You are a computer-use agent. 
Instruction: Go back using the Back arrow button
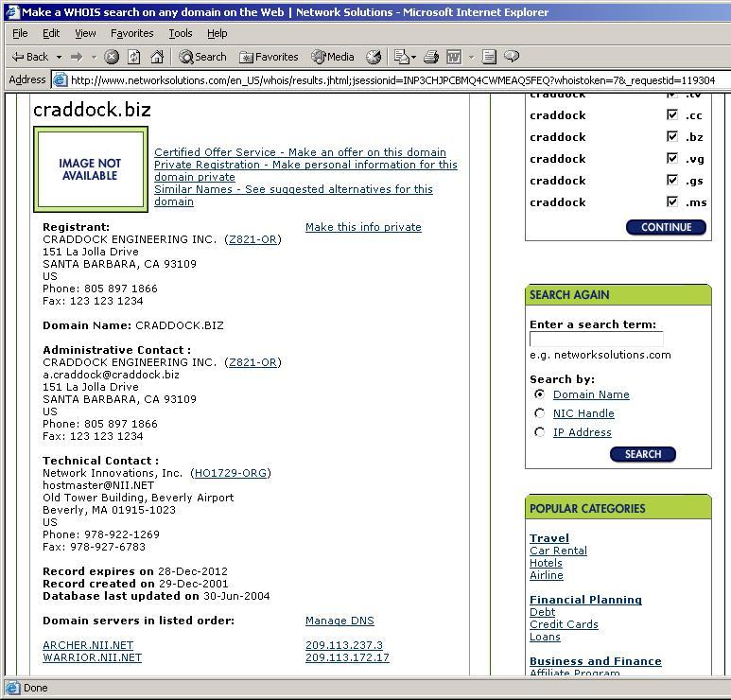(x=30, y=57)
